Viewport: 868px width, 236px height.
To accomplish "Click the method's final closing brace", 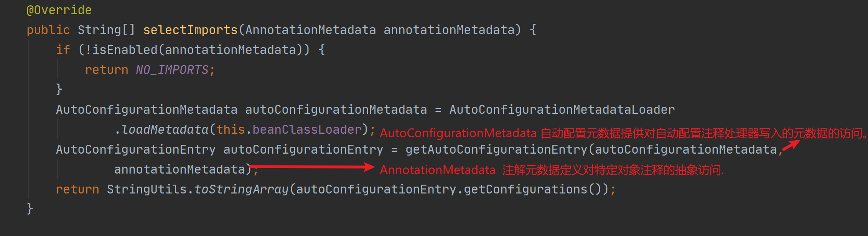I will 30,209.
